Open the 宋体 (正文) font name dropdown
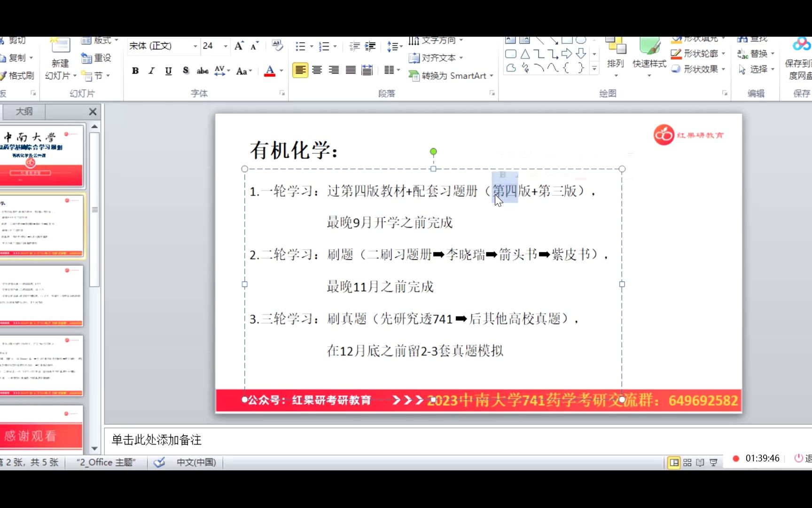Screen dimensions: 812x508 pos(195,46)
